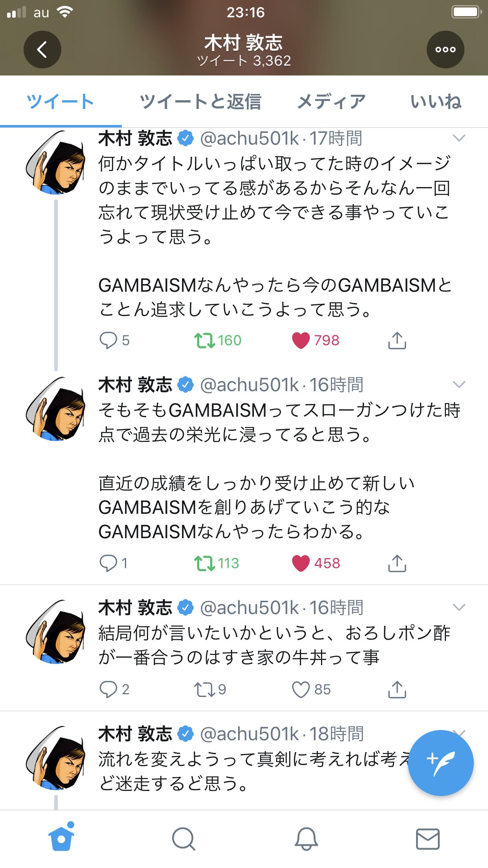The height and width of the screenshot is (868, 488).
Task: Open the search magnifier in bottom bar
Action: pyautogui.click(x=183, y=839)
